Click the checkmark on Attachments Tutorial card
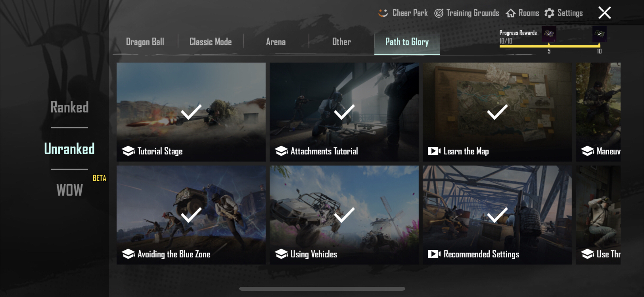 pos(344,111)
